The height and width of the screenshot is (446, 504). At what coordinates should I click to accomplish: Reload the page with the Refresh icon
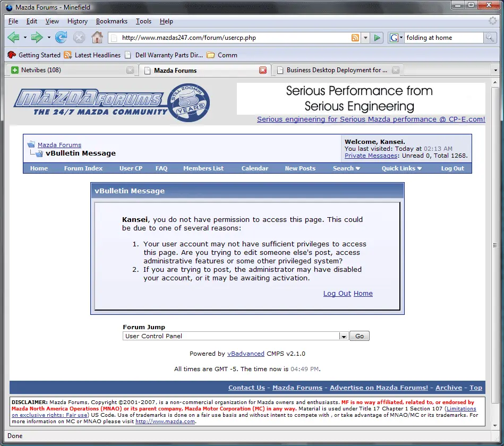click(61, 38)
